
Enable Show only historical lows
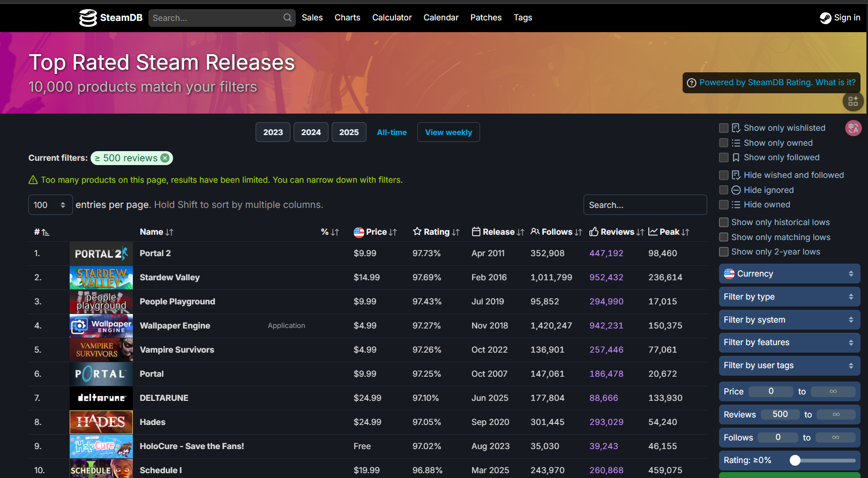click(x=723, y=222)
